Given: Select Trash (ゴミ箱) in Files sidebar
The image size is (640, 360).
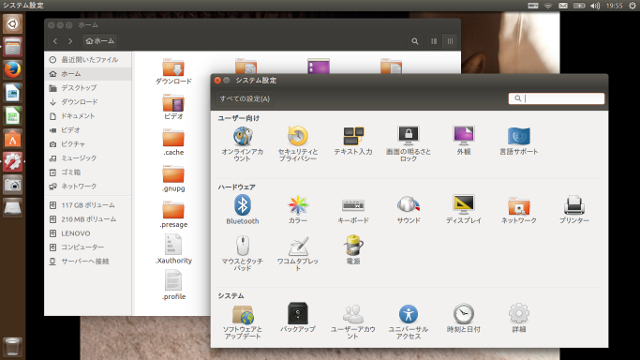Looking at the screenshot, I should tap(88, 172).
